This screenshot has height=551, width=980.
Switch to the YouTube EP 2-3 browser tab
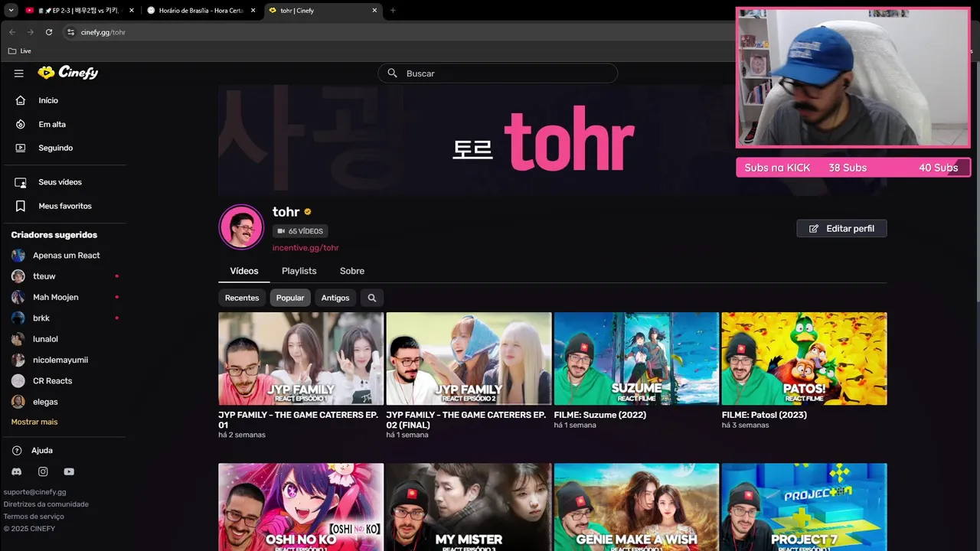80,11
